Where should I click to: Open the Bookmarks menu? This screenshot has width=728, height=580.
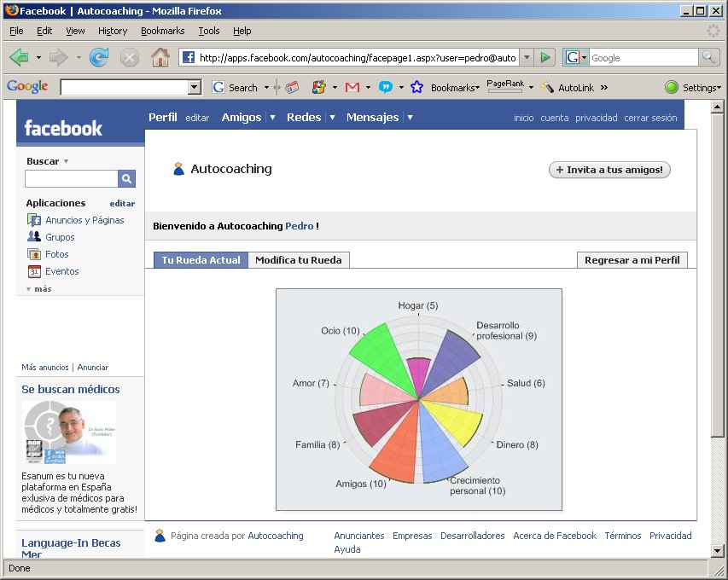click(x=162, y=31)
